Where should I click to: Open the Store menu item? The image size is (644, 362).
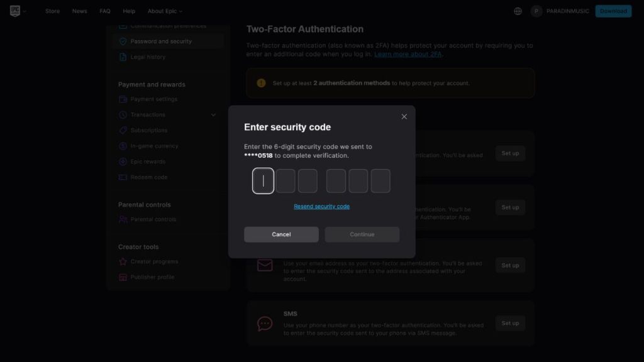(52, 11)
